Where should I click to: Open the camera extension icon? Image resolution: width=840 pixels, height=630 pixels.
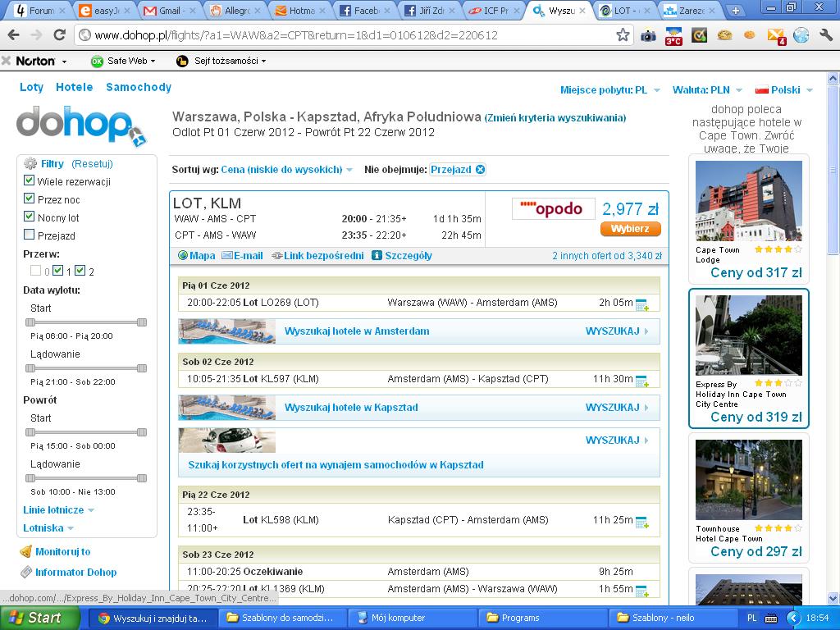click(x=648, y=36)
